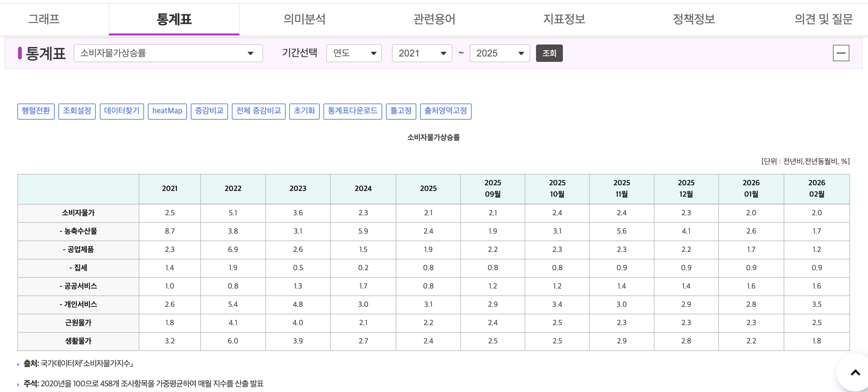
Task: Collapse the 통계표 panel with minus icon
Action: [841, 53]
